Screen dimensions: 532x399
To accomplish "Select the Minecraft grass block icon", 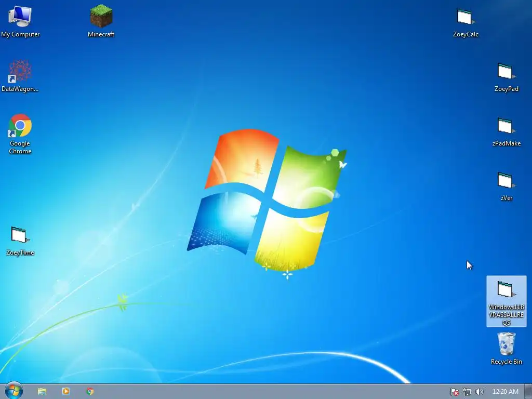I will (x=101, y=21).
